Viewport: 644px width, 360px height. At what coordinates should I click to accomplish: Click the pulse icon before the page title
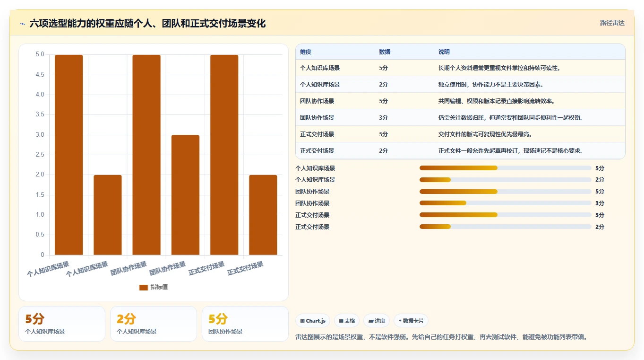(x=22, y=24)
